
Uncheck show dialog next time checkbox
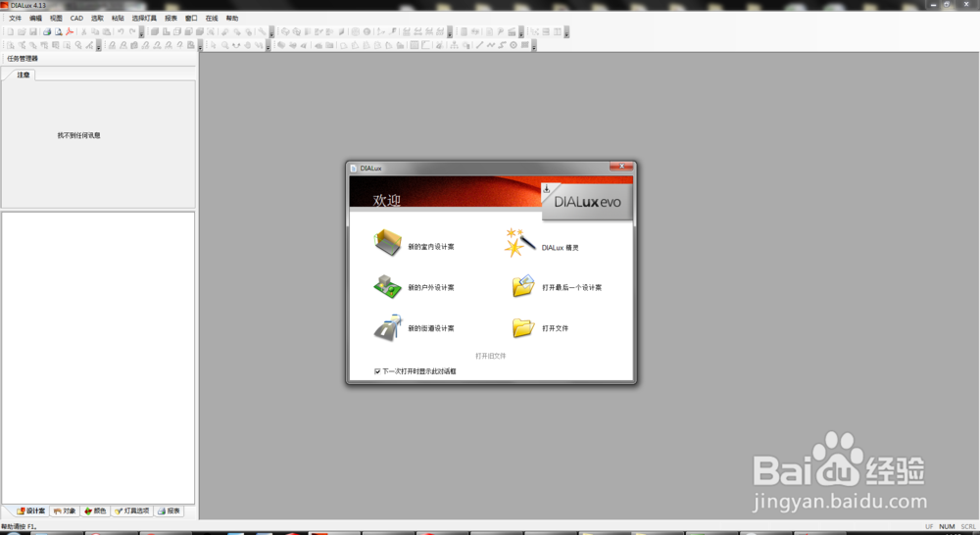pos(377,371)
